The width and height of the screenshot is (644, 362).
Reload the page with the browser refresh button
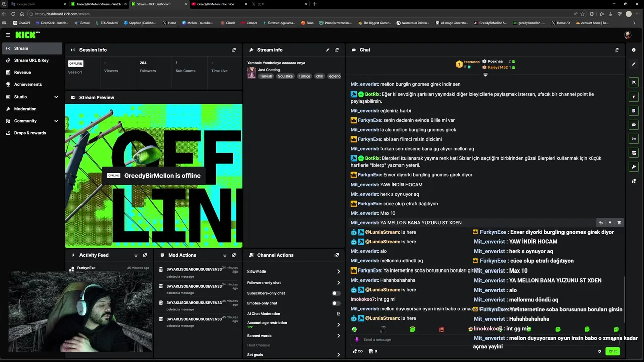point(13,14)
